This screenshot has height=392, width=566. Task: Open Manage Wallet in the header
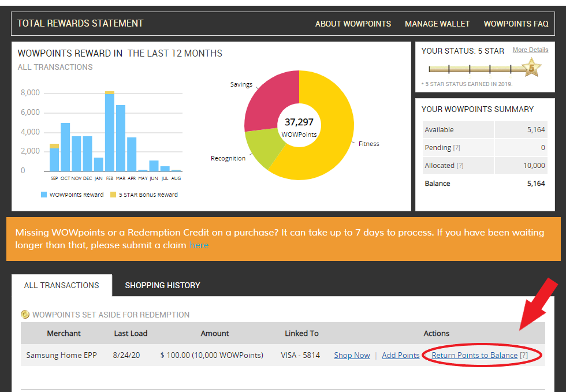click(x=437, y=24)
